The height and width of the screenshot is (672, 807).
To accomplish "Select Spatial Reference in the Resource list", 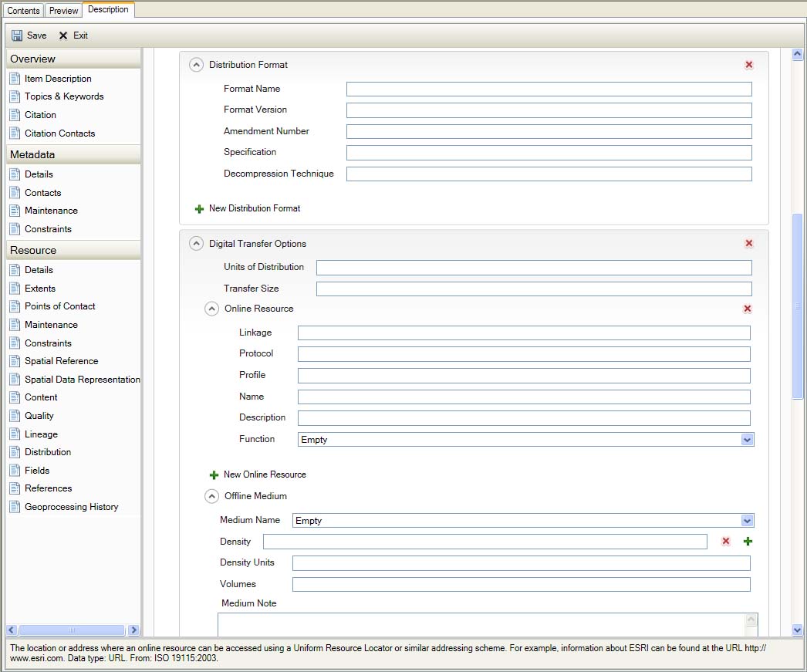I will coord(61,361).
